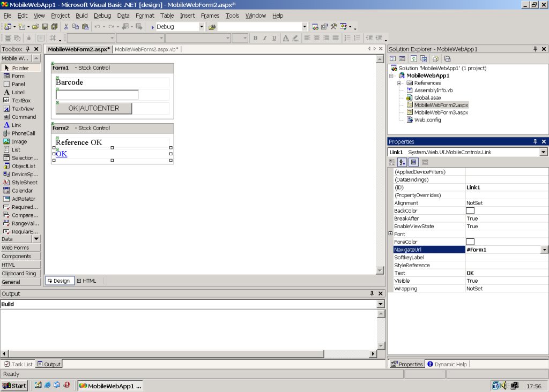Click the Properties icon in Solution Explorer toolbar
The image size is (549, 392).
447,59
